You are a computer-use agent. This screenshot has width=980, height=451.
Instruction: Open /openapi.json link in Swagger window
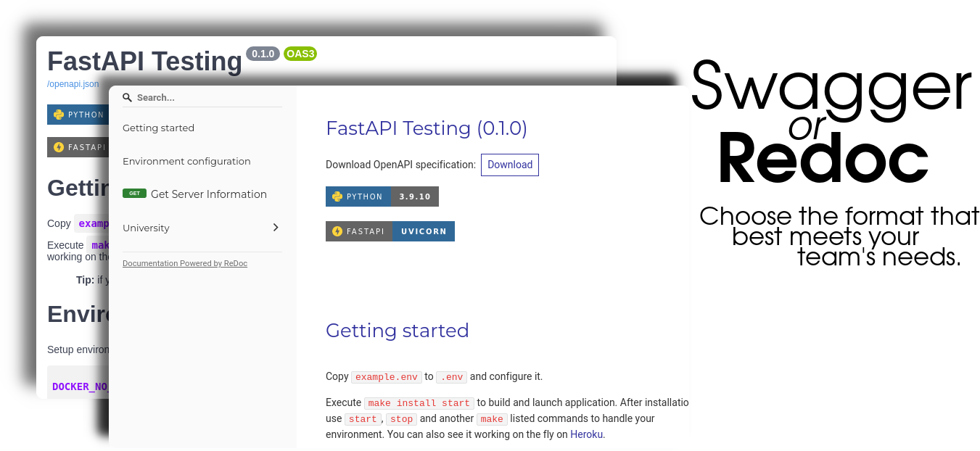[x=73, y=84]
